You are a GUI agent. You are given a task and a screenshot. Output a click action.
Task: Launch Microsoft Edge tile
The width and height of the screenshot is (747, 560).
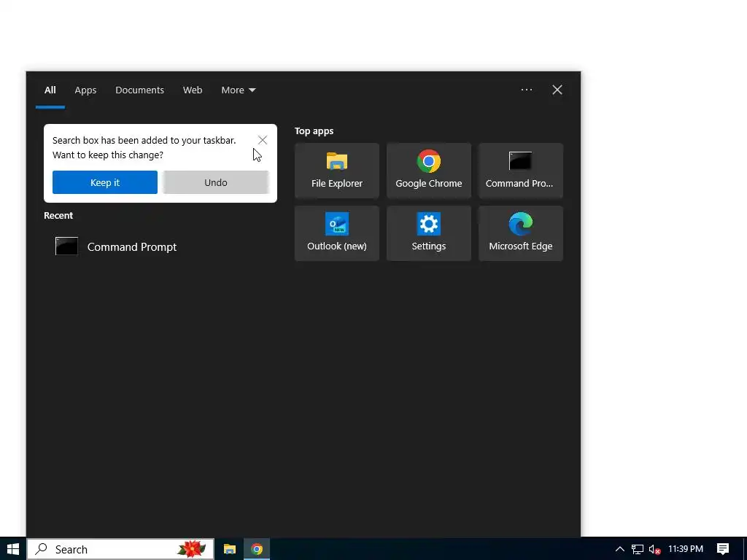(x=521, y=233)
